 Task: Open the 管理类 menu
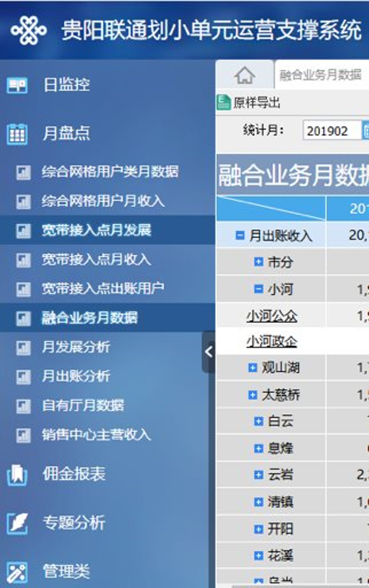[66, 572]
